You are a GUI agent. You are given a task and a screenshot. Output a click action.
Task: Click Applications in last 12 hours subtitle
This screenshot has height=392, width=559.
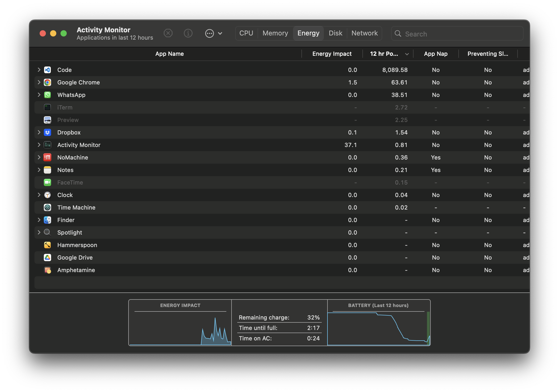pos(115,38)
